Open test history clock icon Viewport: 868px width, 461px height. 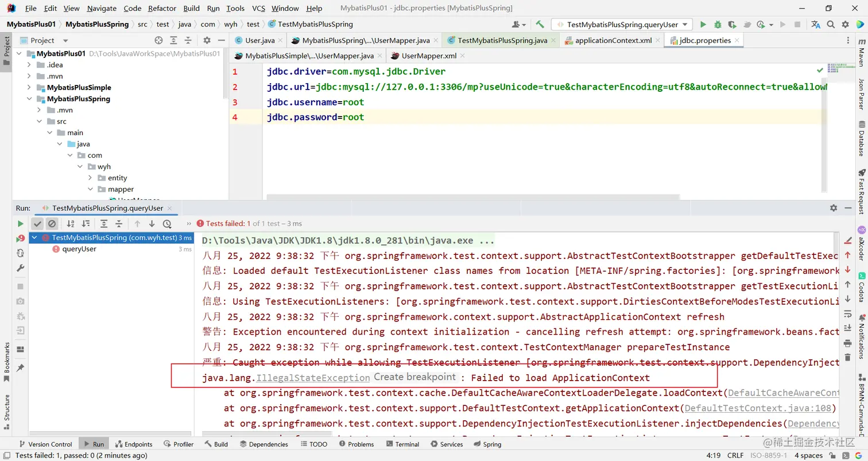(167, 224)
